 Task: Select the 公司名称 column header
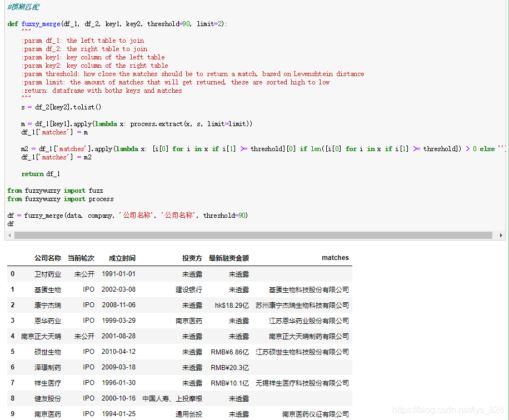[x=47, y=258]
